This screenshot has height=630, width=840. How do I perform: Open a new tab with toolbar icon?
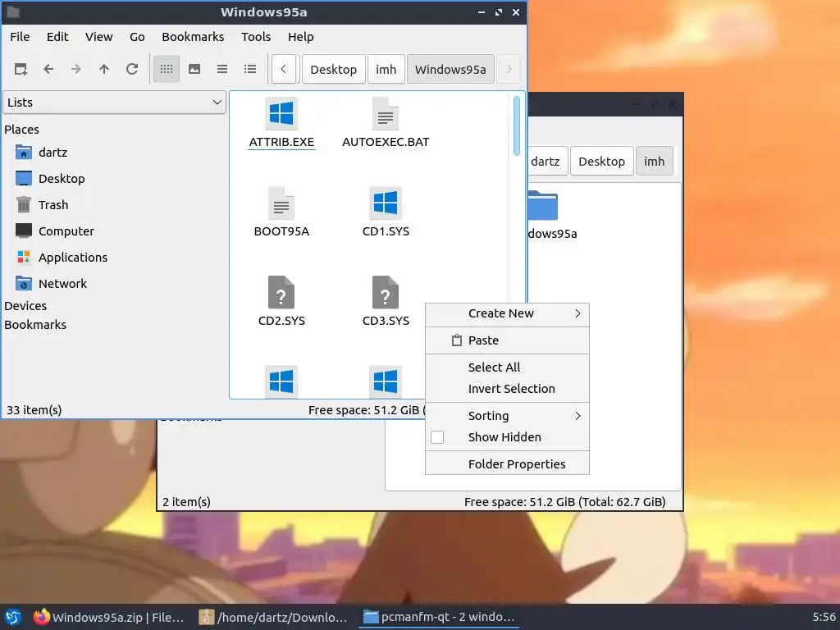pyautogui.click(x=21, y=69)
